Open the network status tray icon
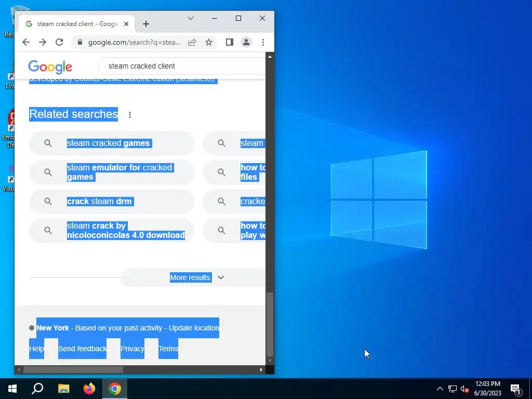 tap(453, 389)
